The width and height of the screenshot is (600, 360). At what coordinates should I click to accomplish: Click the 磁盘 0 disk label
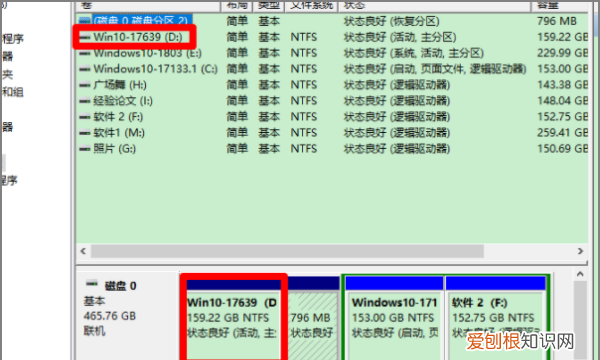coord(120,286)
